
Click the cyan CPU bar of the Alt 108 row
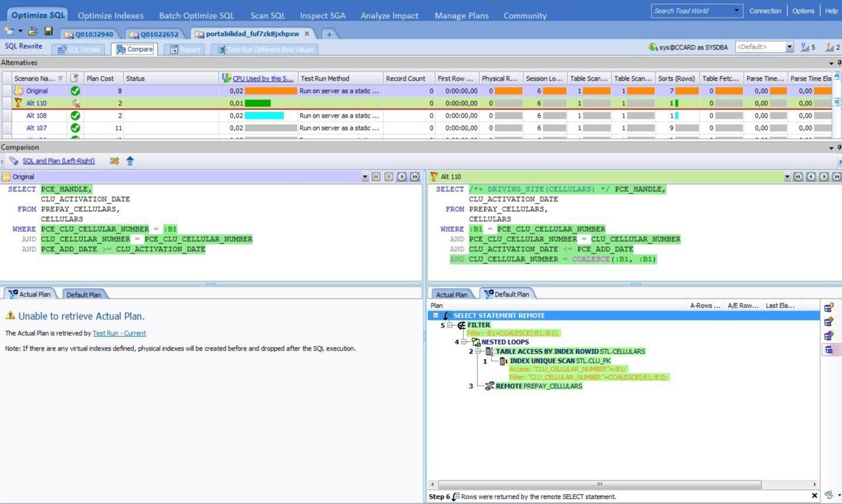tap(264, 115)
